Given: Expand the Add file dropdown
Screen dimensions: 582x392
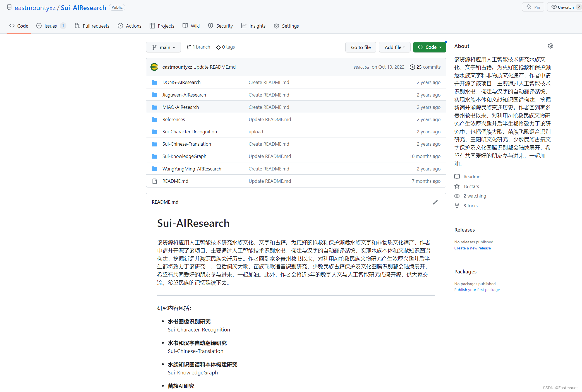Looking at the screenshot, I should click(x=395, y=47).
